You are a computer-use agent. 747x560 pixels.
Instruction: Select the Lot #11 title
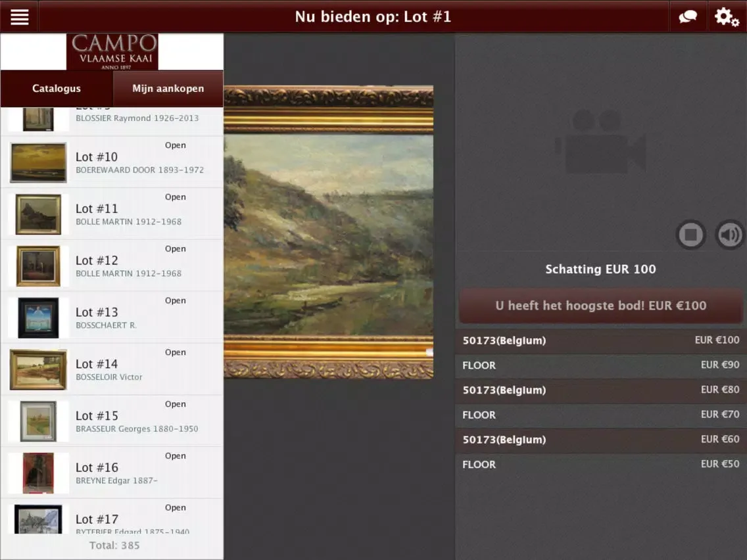tap(97, 209)
